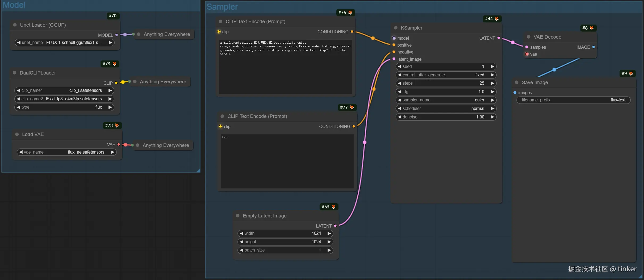
Task: Decrease latent width with left arrow
Action: tap(241, 233)
